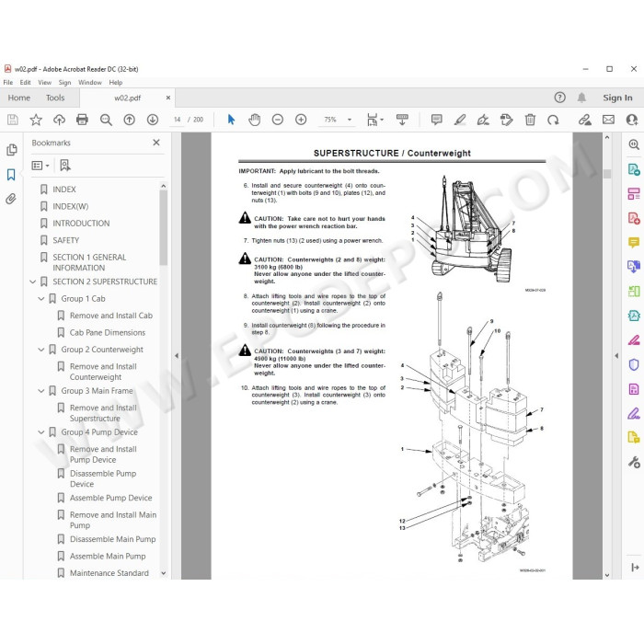The height and width of the screenshot is (644, 644).
Task: Collapse the right tools pane arrow
Action: point(616,356)
